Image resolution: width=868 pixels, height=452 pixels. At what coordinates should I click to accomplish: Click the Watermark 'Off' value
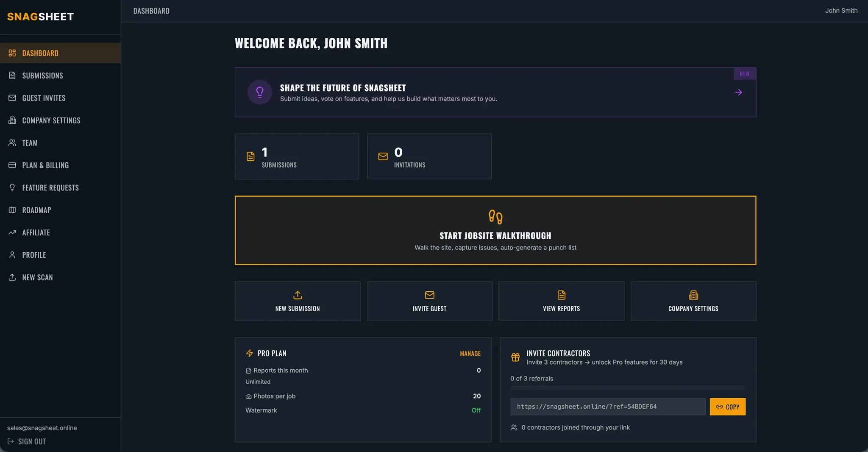point(476,410)
